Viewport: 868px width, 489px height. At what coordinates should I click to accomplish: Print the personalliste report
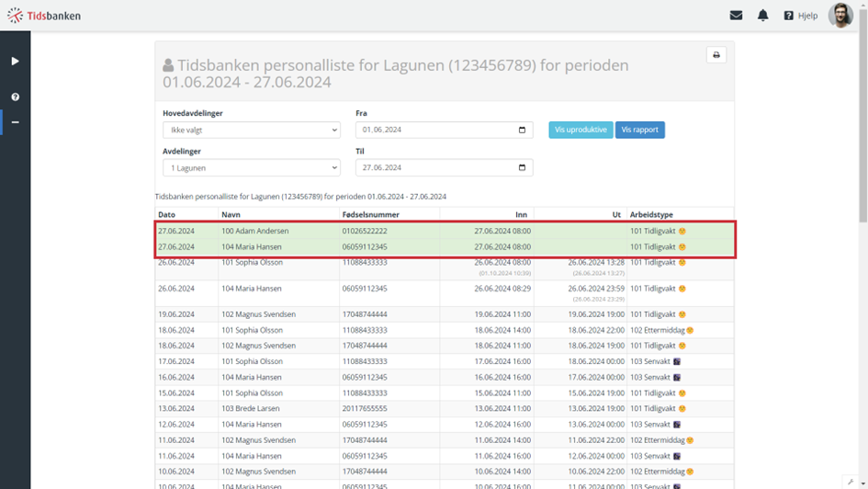(716, 55)
